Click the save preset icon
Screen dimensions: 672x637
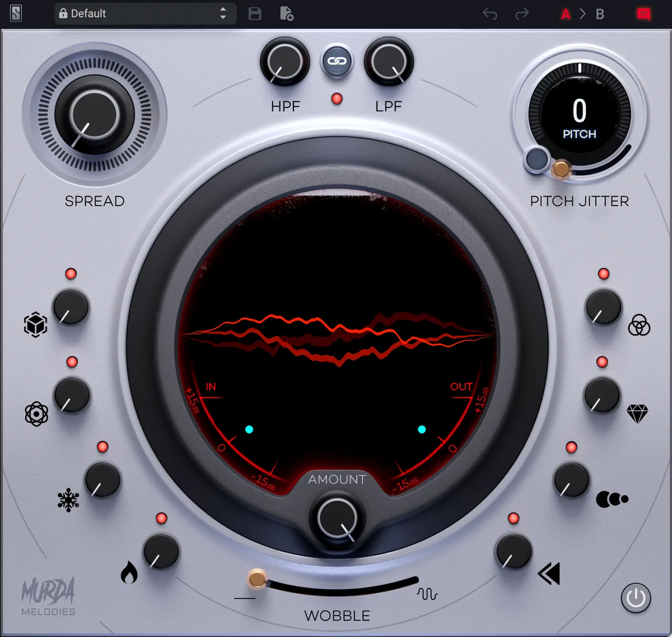pos(255,13)
